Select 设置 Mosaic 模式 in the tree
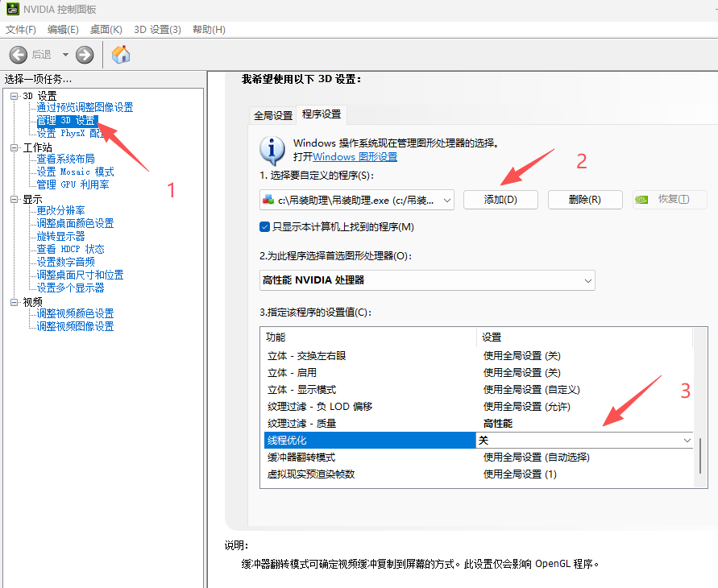Image resolution: width=718 pixels, height=588 pixels. pyautogui.click(x=75, y=172)
